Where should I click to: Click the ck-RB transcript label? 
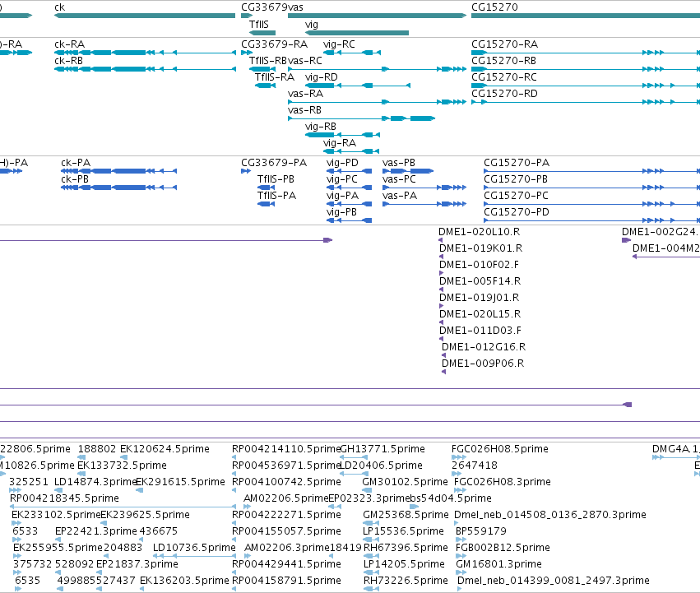[x=68, y=61]
